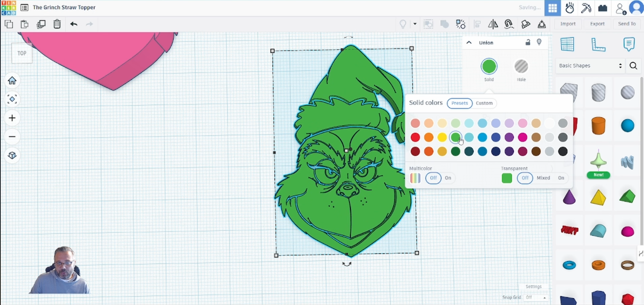
Task: Click the Duplicate and repeat icon
Action: coord(41,24)
